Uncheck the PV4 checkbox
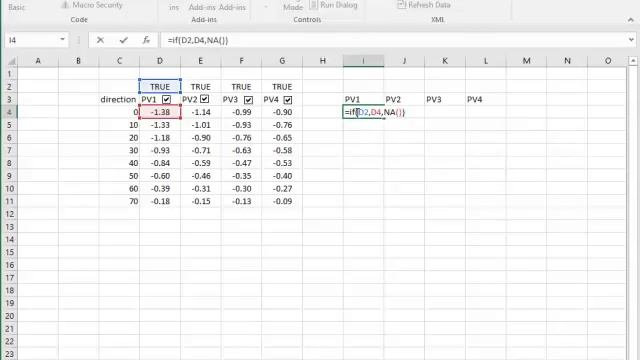 (288, 100)
